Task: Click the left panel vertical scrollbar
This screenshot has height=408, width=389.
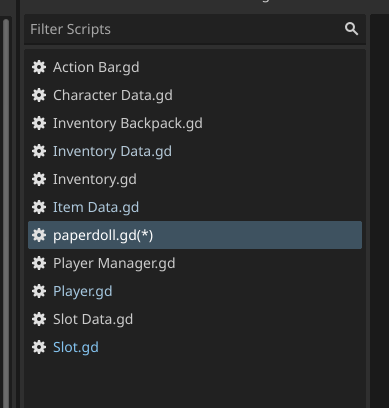Action: (6, 213)
